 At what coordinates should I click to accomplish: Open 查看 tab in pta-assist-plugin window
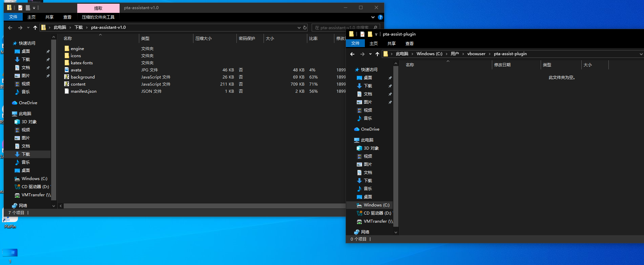click(410, 44)
